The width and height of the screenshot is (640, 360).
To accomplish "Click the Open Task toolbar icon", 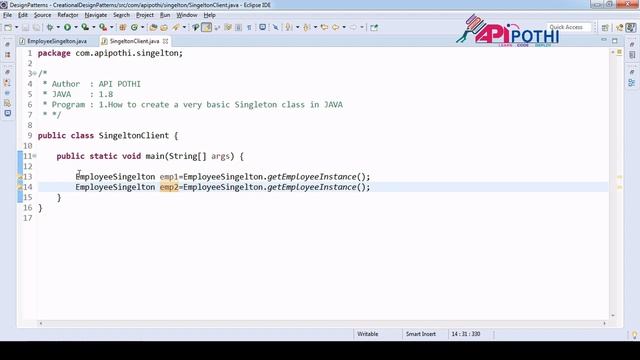I will tap(164, 27).
